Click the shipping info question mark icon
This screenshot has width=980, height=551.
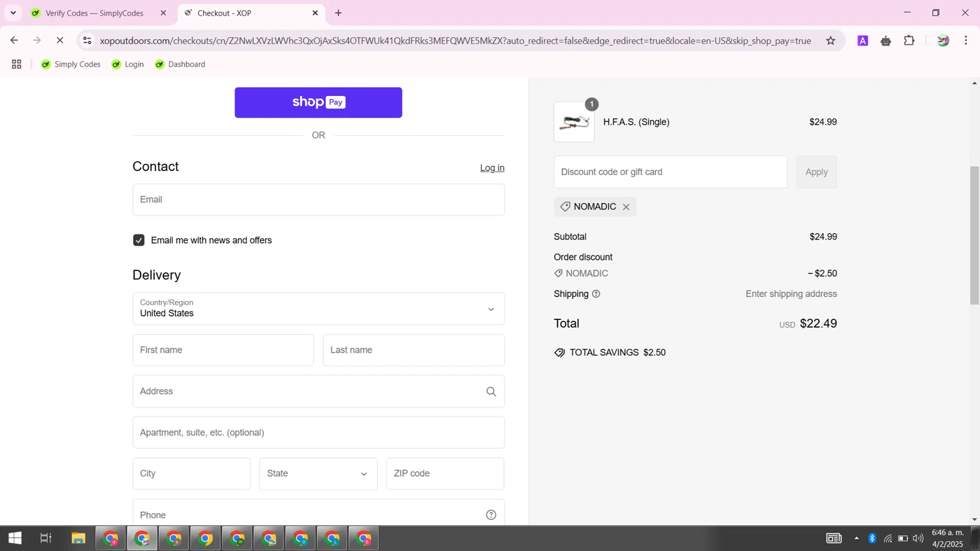pyautogui.click(x=596, y=294)
